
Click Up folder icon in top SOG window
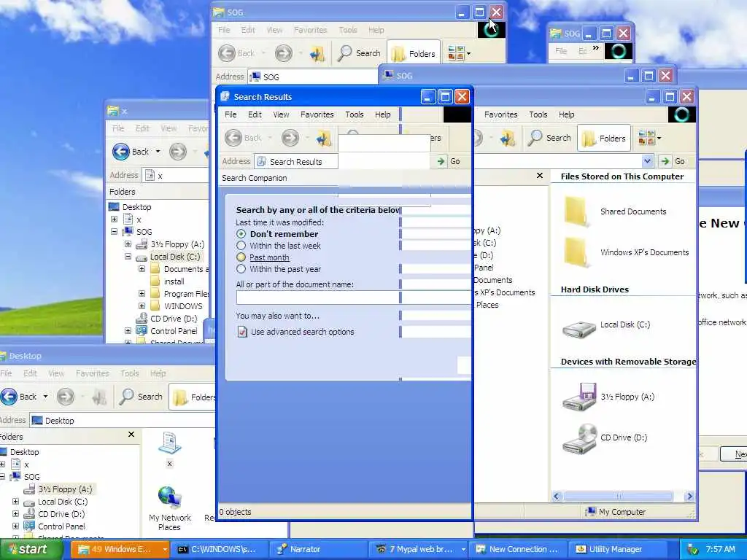click(x=317, y=53)
